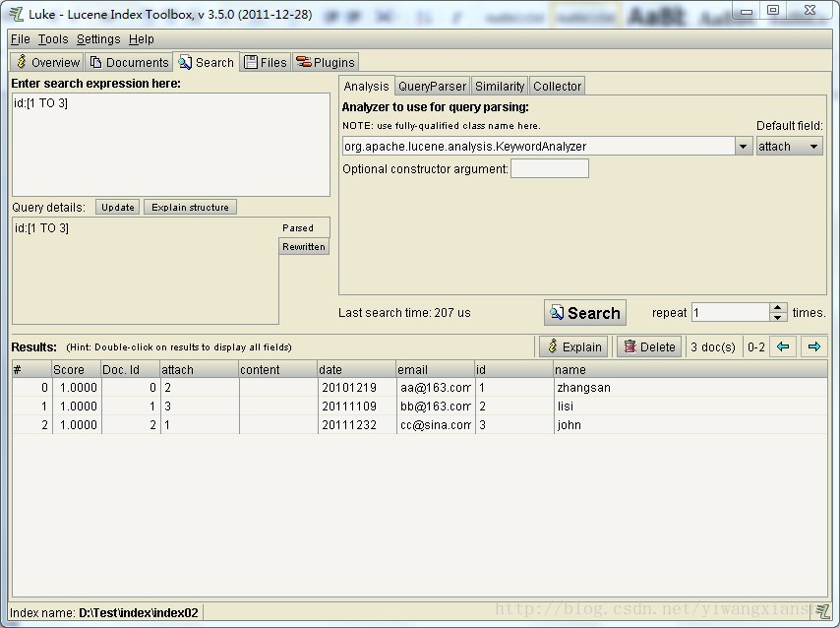840x628 pixels.
Task: Click the Score column header
Action: 76,369
